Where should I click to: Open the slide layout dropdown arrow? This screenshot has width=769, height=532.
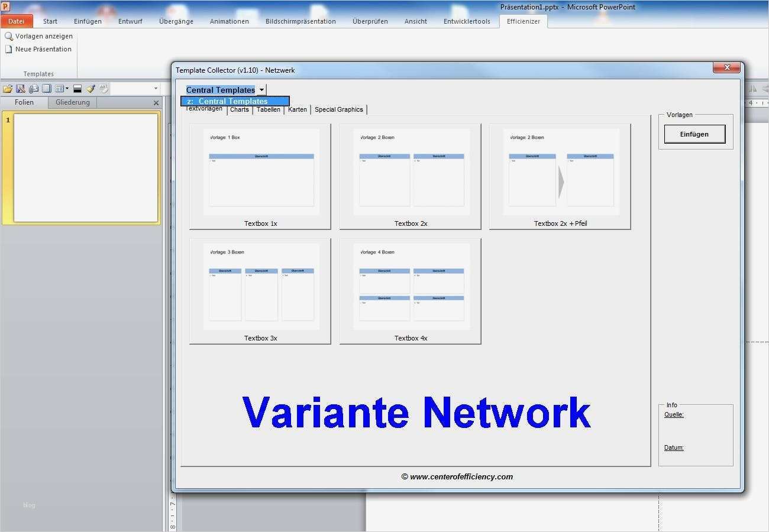point(67,89)
